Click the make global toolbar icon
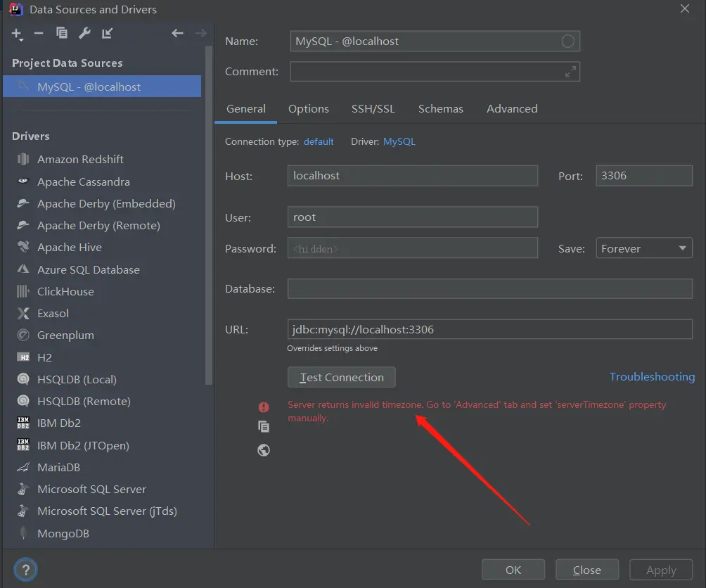This screenshot has width=706, height=588. [x=107, y=33]
